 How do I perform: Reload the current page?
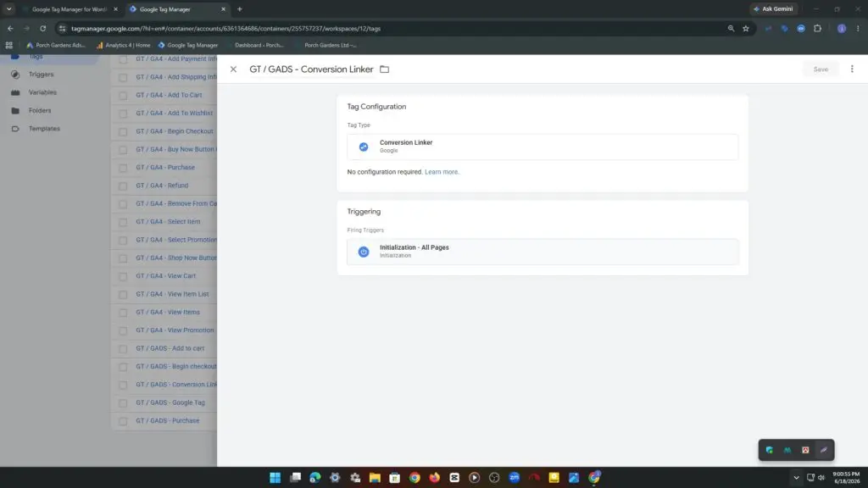tap(42, 28)
